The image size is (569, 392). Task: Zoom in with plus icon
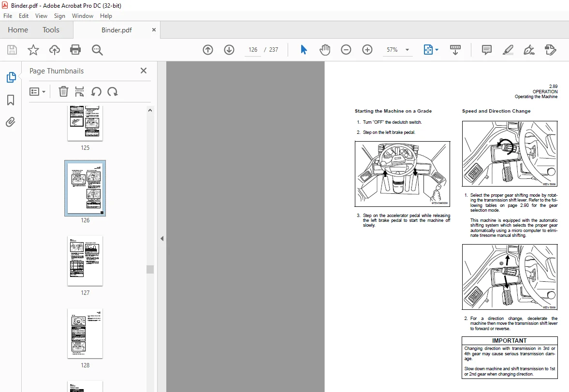pos(367,50)
